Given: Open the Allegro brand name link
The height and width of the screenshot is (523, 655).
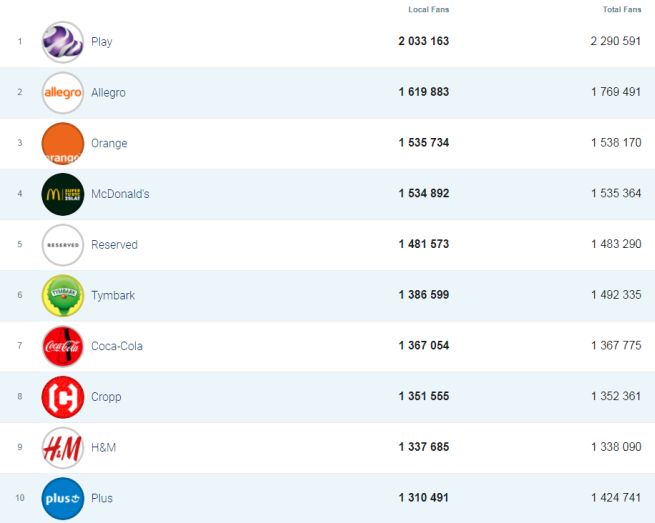Looking at the screenshot, I should pos(108,93).
